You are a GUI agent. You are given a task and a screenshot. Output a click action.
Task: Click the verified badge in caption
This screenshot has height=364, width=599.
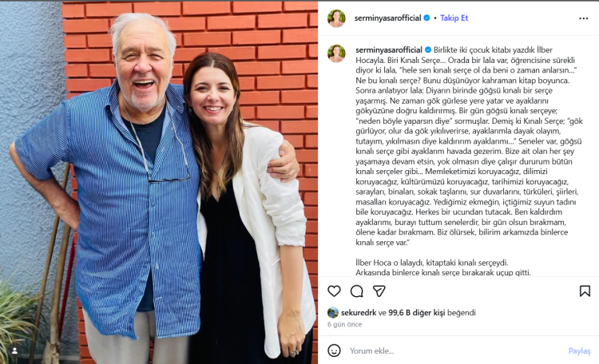pyautogui.click(x=428, y=49)
